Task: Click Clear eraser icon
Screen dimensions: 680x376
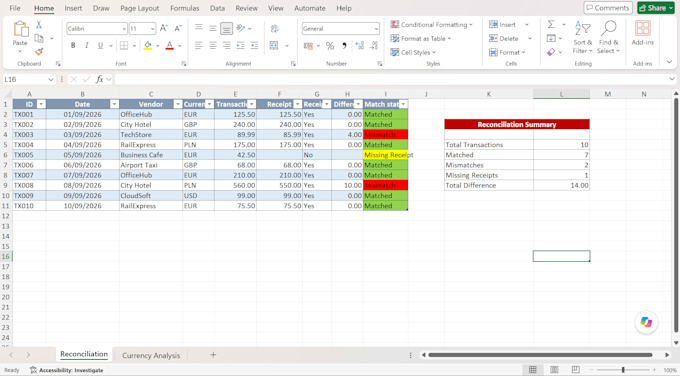Action: pos(551,52)
